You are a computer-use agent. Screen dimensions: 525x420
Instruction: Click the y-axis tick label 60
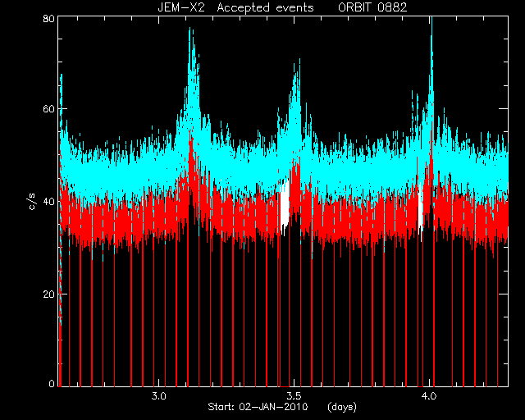point(48,109)
